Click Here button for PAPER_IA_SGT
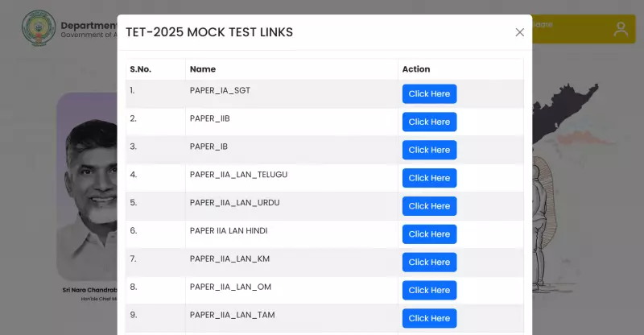 click(429, 93)
